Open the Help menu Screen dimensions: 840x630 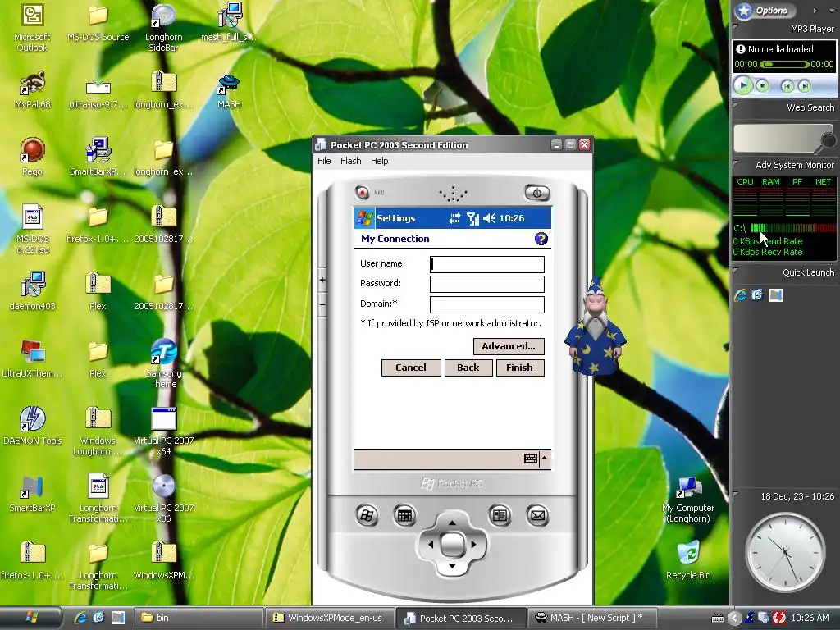(x=379, y=161)
